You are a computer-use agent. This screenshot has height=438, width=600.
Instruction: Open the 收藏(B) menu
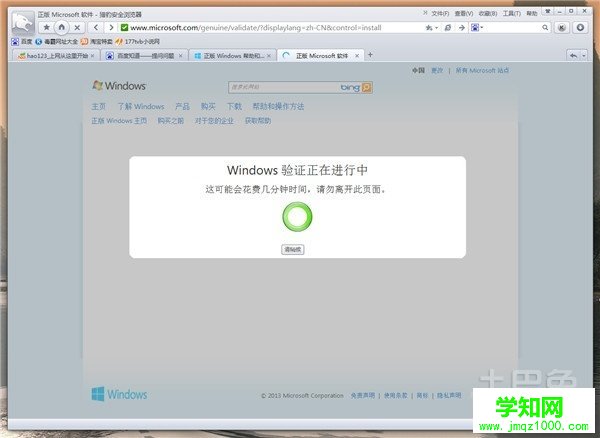pos(488,13)
